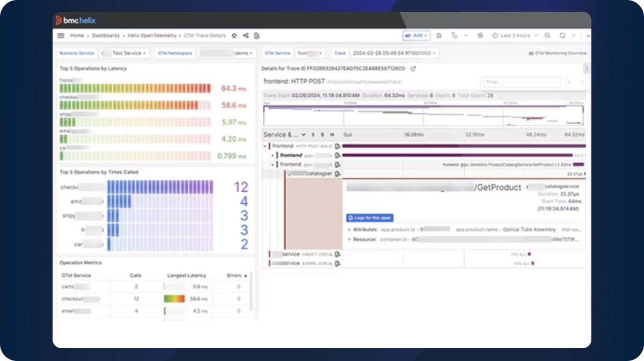This screenshot has width=644, height=361.
Task: Open the Last 3 hours time picker
Action: tap(514, 35)
